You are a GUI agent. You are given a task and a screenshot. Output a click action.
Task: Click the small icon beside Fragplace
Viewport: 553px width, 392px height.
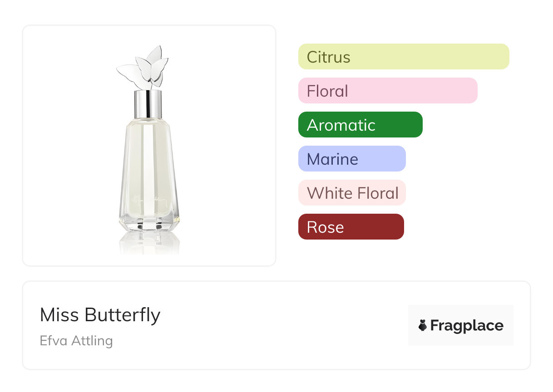[423, 325]
